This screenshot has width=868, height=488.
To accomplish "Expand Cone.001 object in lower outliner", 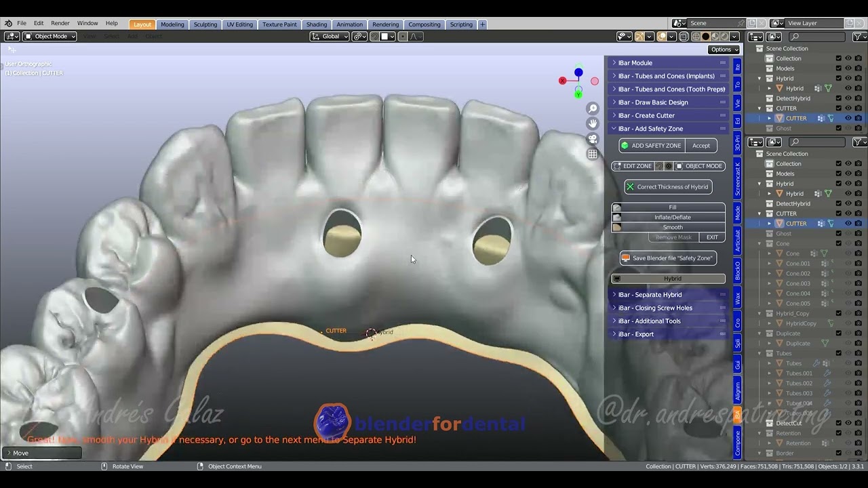I will 770,264.
